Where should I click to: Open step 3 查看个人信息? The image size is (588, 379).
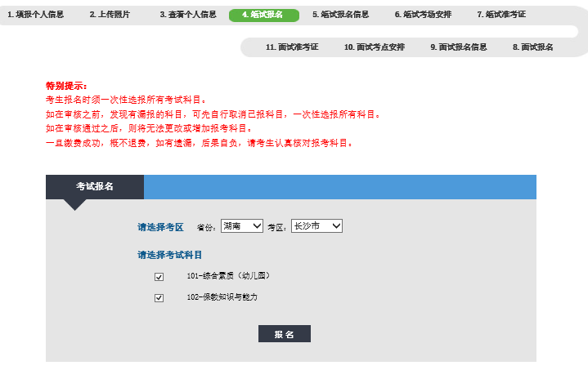coord(188,15)
